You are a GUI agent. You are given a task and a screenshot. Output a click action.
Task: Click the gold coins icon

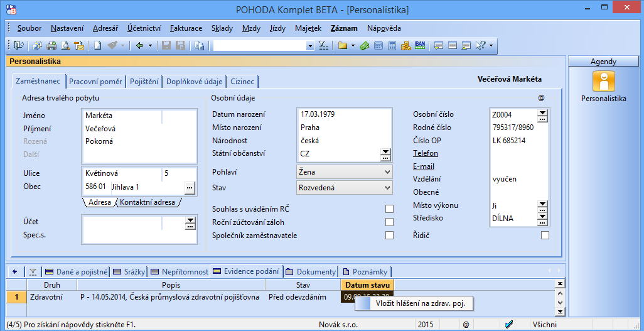click(405, 46)
